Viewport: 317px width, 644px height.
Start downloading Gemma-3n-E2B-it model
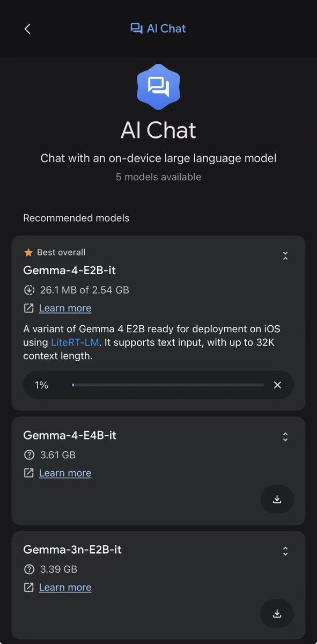point(277,613)
